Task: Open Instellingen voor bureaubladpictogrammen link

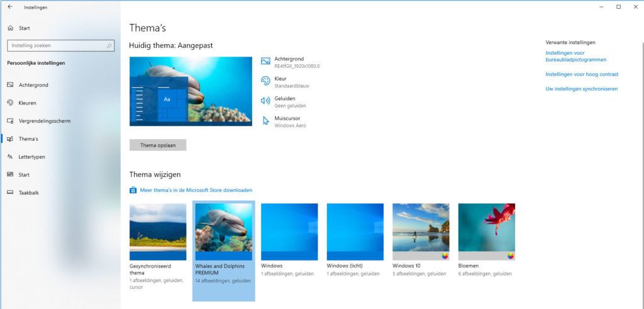Action: [576, 56]
